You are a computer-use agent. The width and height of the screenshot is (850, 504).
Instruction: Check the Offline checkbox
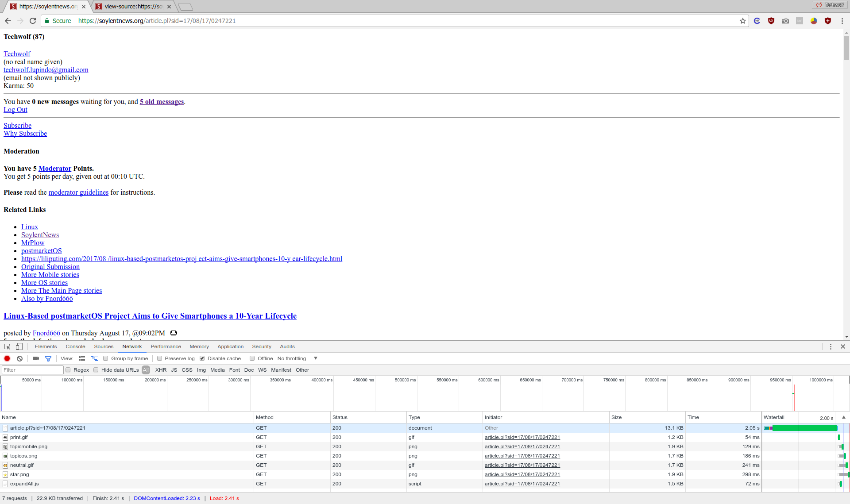[x=252, y=358]
